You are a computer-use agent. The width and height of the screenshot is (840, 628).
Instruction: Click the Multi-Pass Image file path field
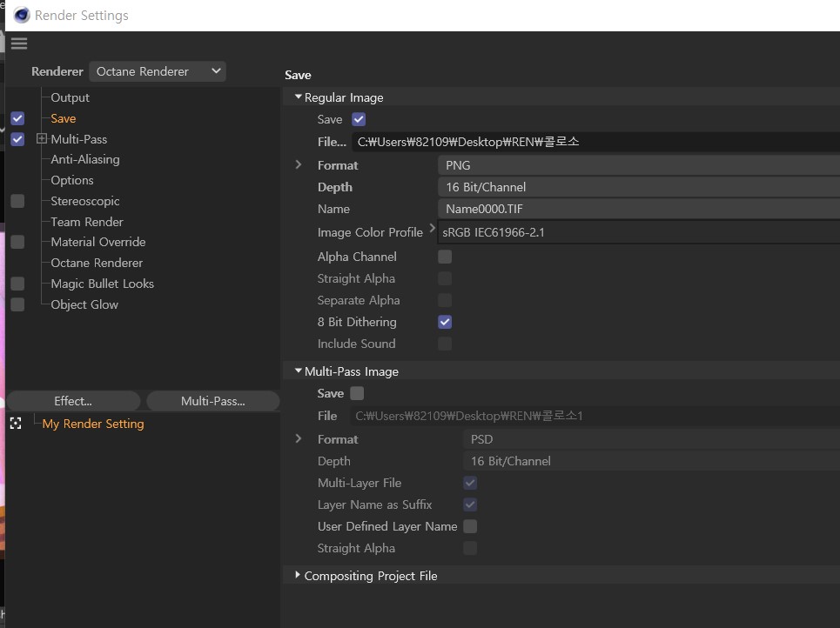click(595, 416)
